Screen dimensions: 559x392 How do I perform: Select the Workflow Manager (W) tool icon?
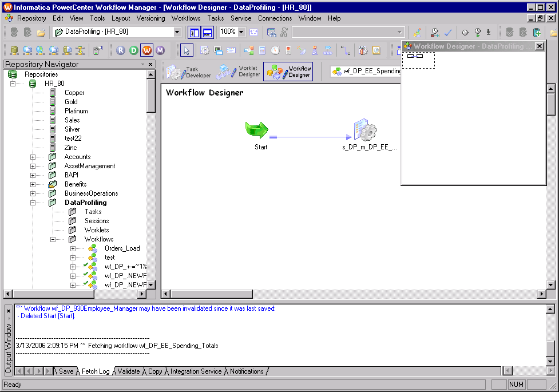[x=147, y=50]
